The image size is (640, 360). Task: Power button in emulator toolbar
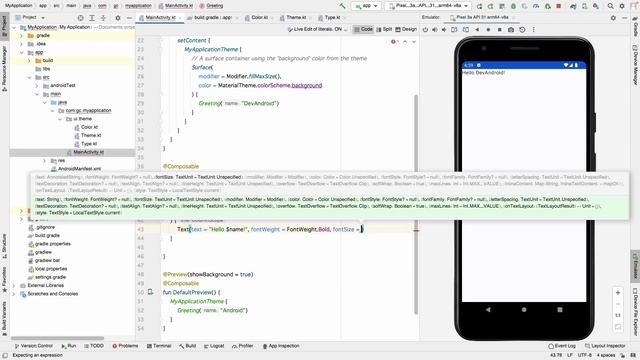point(425,30)
